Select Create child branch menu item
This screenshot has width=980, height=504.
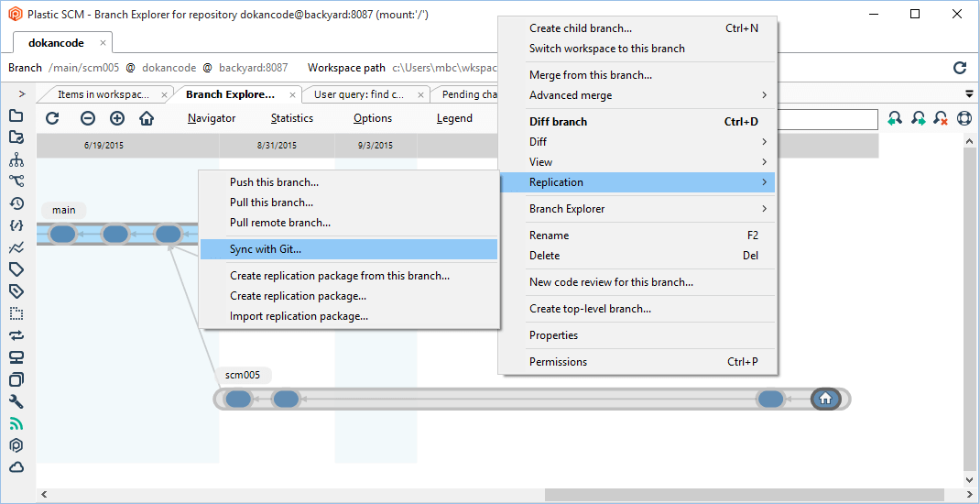581,28
